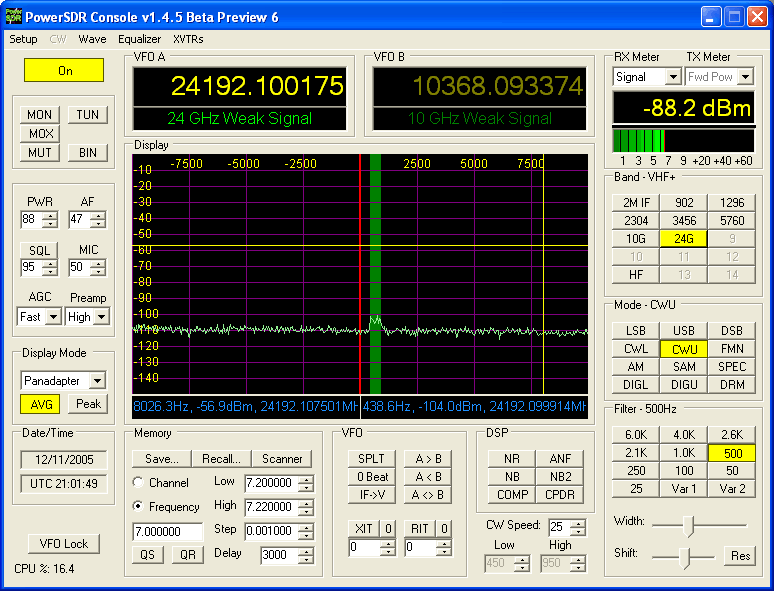This screenshot has height=591, width=774.
Task: Switch mode to USB
Action: point(684,331)
